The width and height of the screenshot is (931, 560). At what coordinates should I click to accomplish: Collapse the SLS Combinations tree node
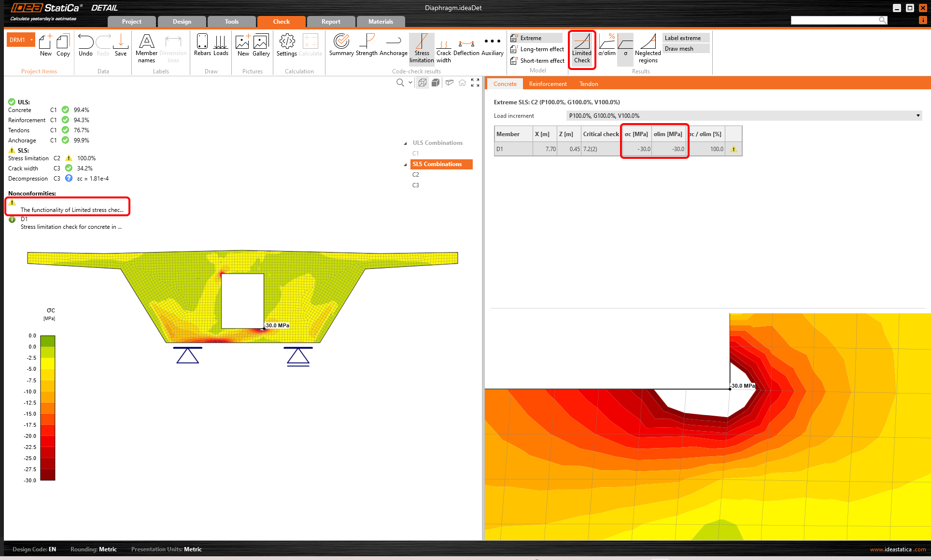click(x=405, y=165)
